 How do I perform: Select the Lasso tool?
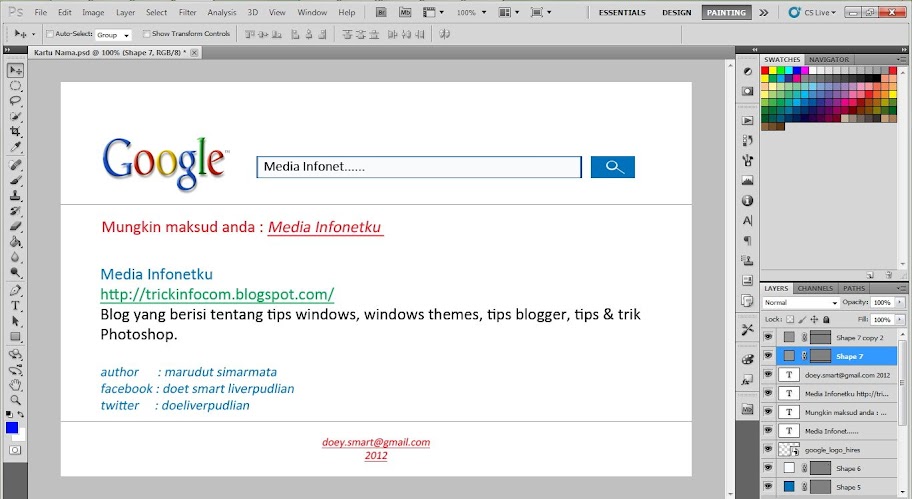point(15,101)
